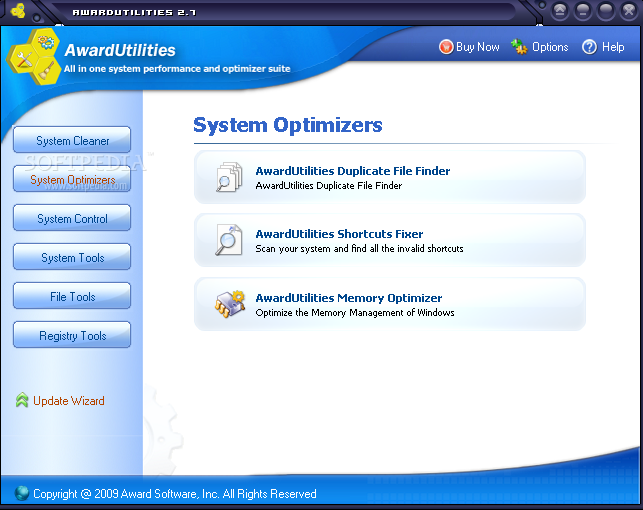Click the Duplicate File Finder documents icon
643x510 pixels.
(x=229, y=177)
